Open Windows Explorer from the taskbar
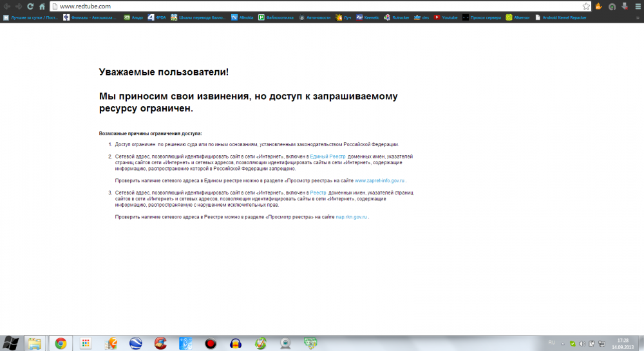The height and width of the screenshot is (351, 644). click(x=34, y=343)
